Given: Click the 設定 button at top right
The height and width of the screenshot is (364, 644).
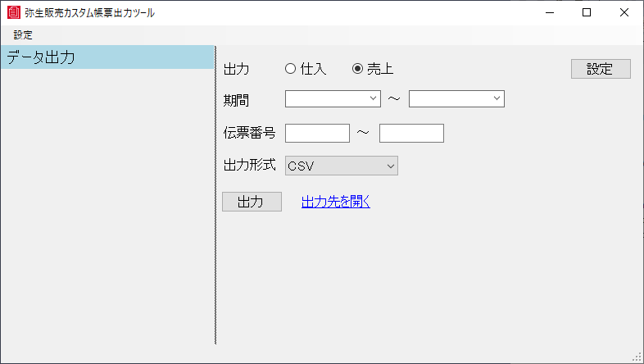Looking at the screenshot, I should tap(601, 69).
